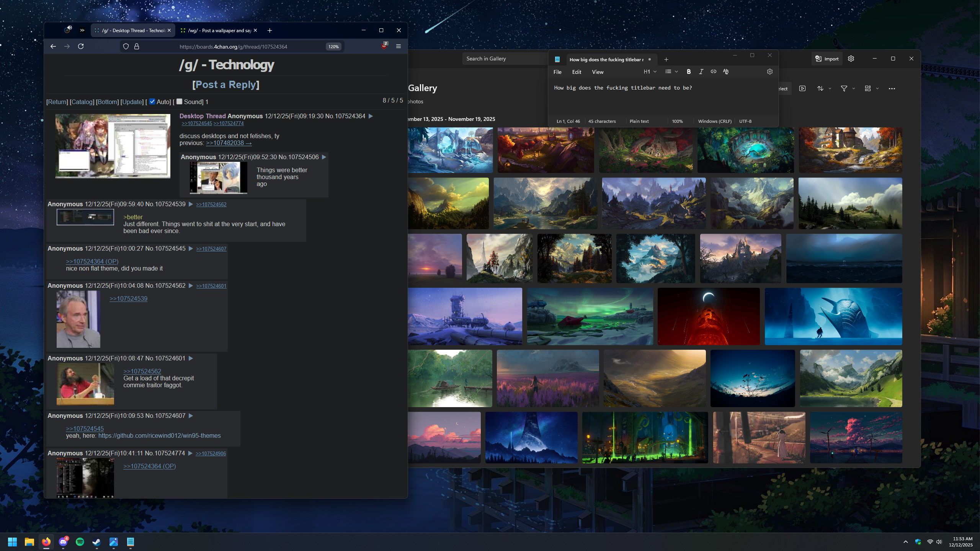This screenshot has width=980, height=551.
Task: Toggle bold formatting in Notepad
Action: [689, 72]
